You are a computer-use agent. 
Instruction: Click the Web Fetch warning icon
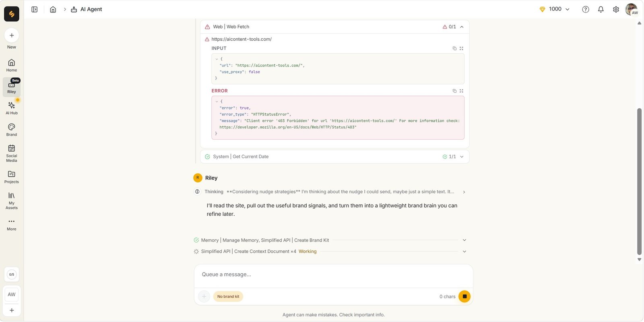point(207,27)
